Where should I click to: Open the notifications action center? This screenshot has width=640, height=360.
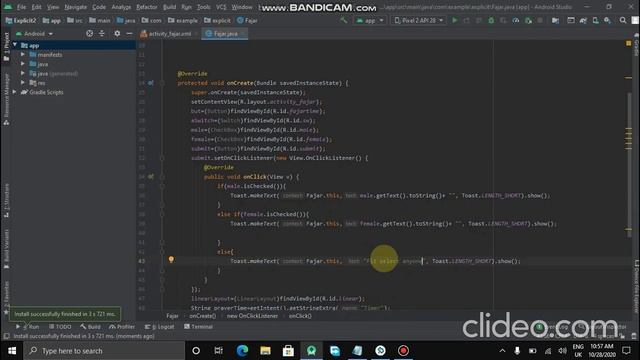[627, 351]
